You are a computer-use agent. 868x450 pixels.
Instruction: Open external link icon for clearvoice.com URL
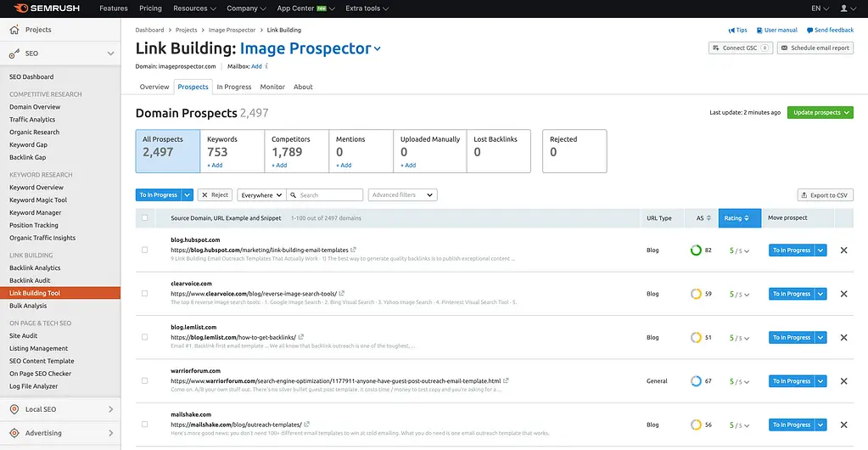coord(344,294)
